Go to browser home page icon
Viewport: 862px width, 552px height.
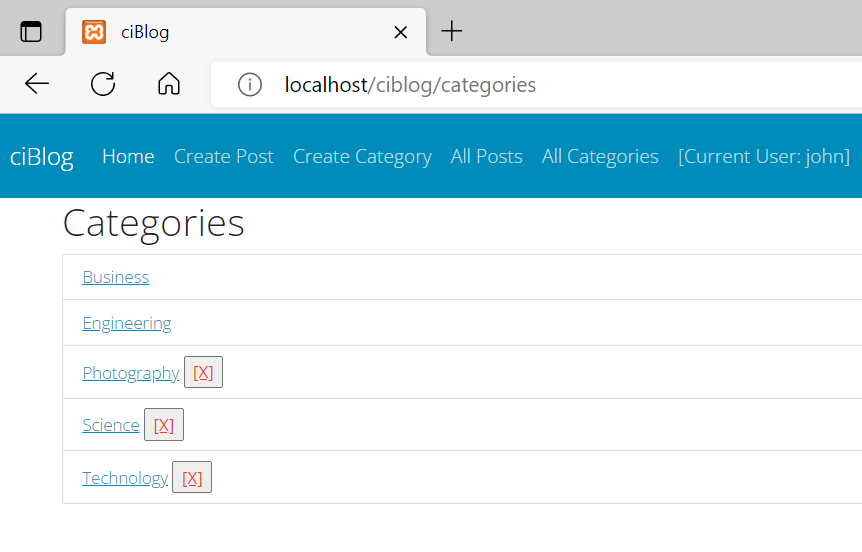(169, 84)
